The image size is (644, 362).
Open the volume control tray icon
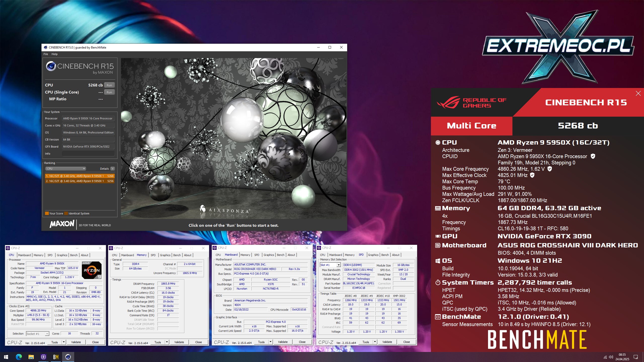click(x=611, y=357)
